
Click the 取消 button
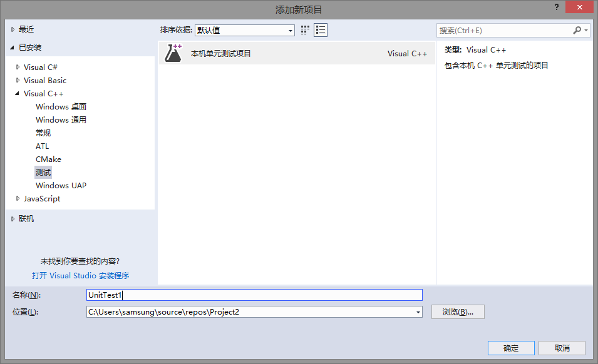pyautogui.click(x=562, y=348)
